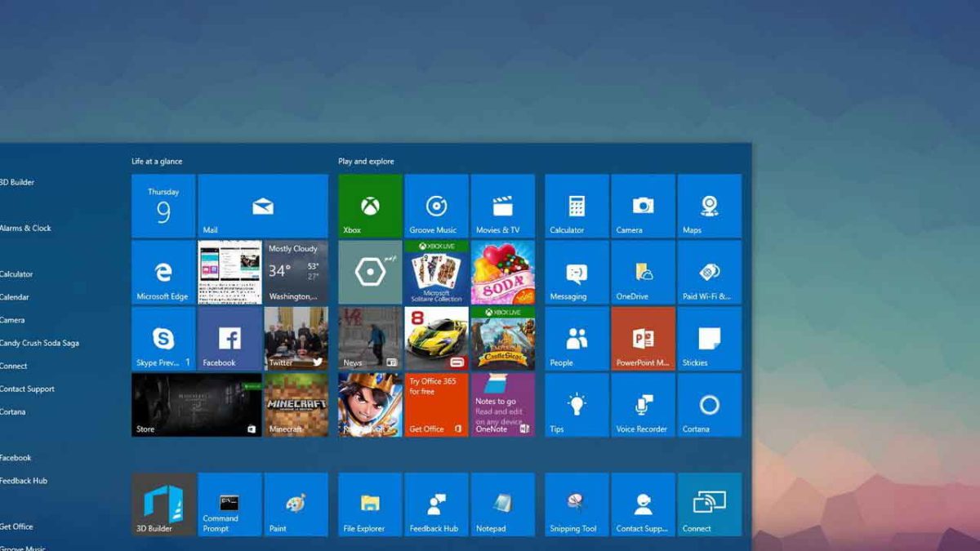Launch the Asphalt 8 racing tile

pos(437,339)
